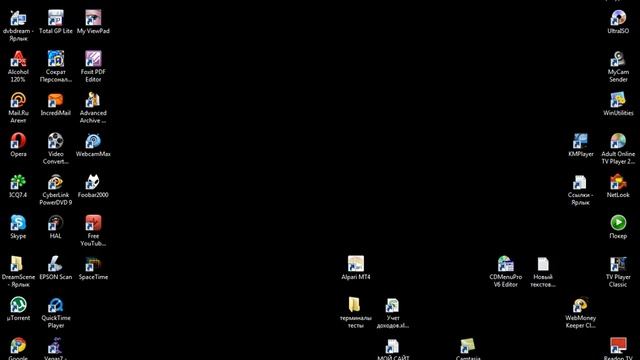Select Adult Online TV Player icon
The image size is (640, 360).
tap(618, 141)
